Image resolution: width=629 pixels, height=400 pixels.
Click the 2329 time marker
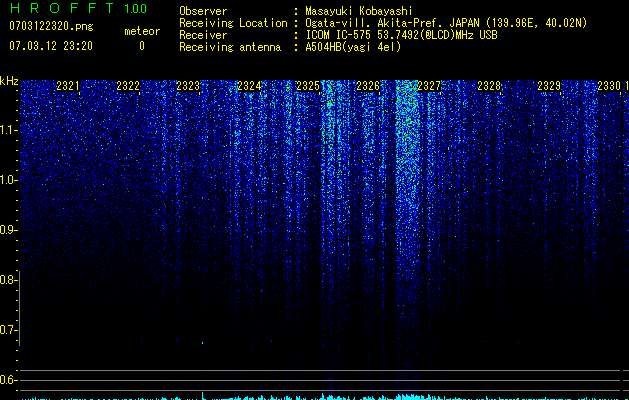549,85
